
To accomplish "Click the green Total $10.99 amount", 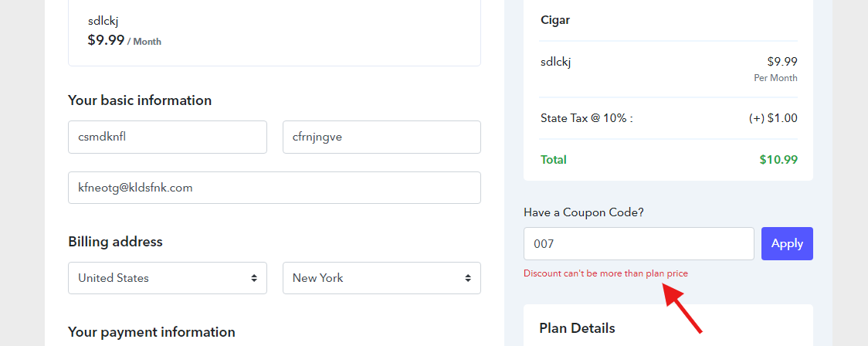I will (778, 160).
